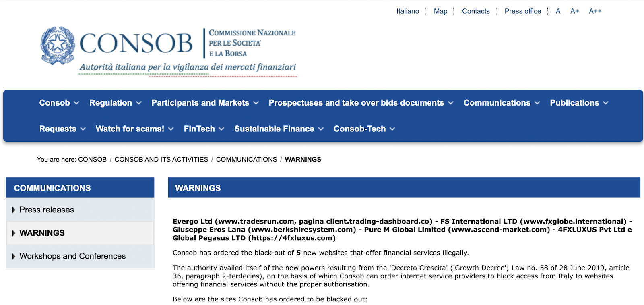The width and height of the screenshot is (644, 305).
Task: Open the Requests navigation menu
Action: click(x=58, y=129)
